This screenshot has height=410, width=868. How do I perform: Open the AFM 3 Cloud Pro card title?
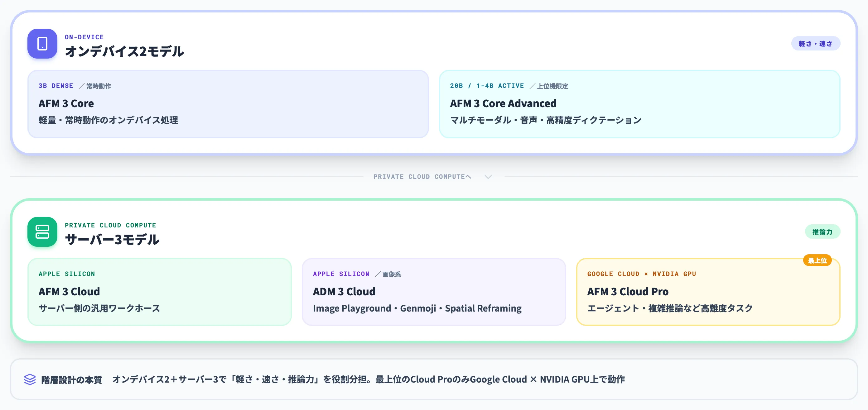[628, 292]
